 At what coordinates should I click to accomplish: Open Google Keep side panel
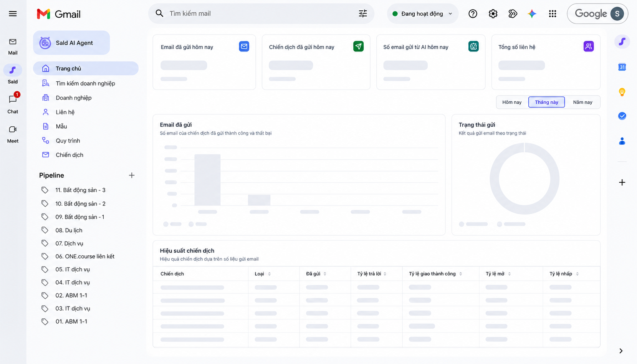(x=622, y=92)
